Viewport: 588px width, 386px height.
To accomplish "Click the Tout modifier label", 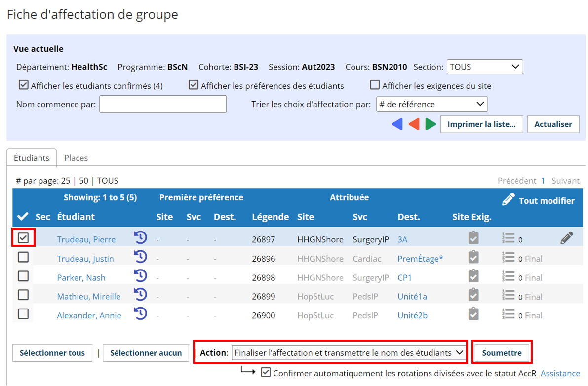I will pyautogui.click(x=547, y=200).
